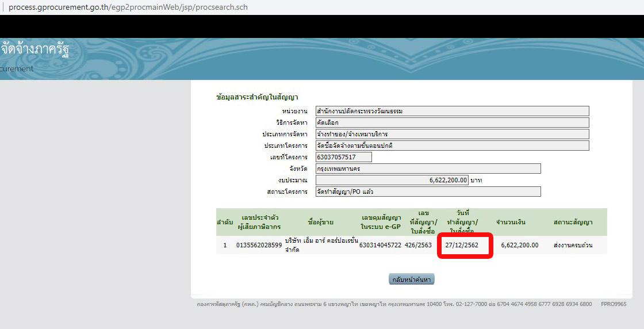The width and height of the screenshot is (644, 329).
Task: Click the หน่วยงาน field showing สำนักงานปลัดกระทรวงวัฒนธรรม
Action: tap(451, 111)
